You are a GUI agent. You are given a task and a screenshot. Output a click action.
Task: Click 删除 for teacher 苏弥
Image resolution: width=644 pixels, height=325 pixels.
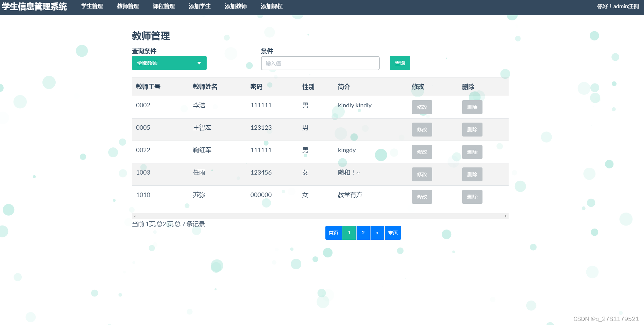(x=472, y=197)
